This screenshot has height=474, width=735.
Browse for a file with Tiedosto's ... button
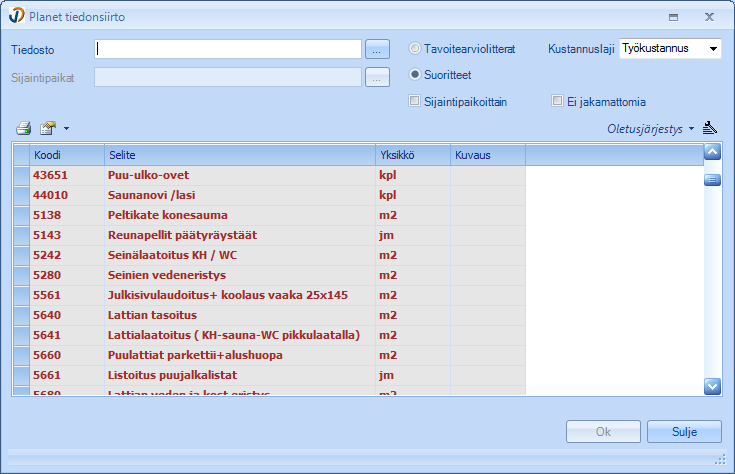(376, 49)
